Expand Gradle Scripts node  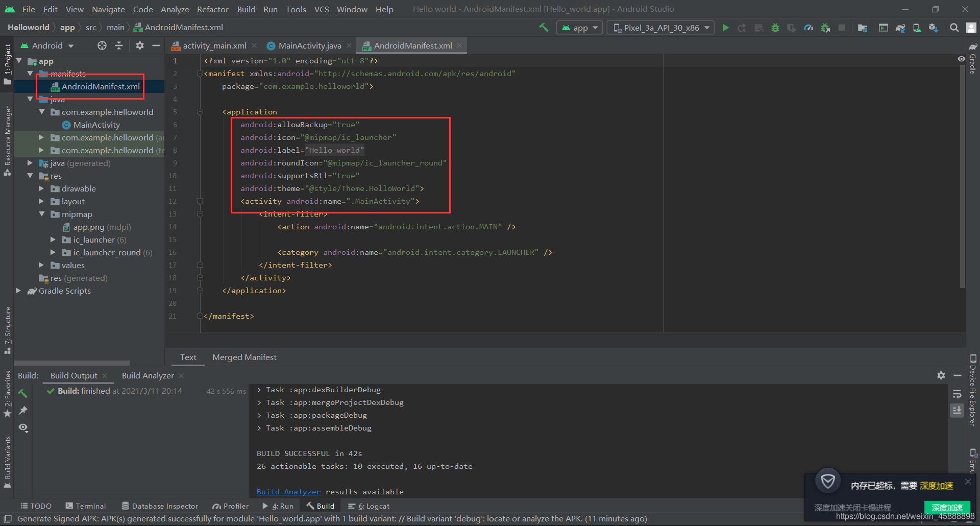pos(19,291)
